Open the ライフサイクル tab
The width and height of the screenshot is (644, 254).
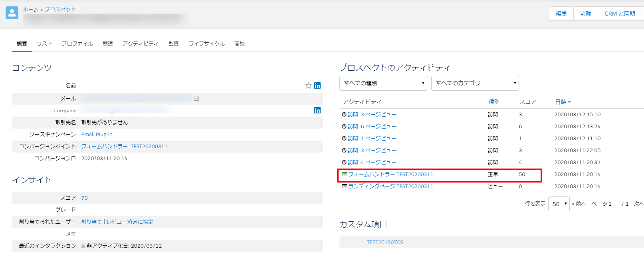point(206,44)
